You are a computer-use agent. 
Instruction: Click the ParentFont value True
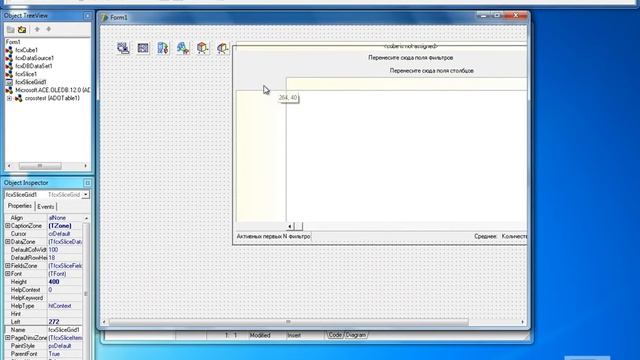click(x=64, y=354)
